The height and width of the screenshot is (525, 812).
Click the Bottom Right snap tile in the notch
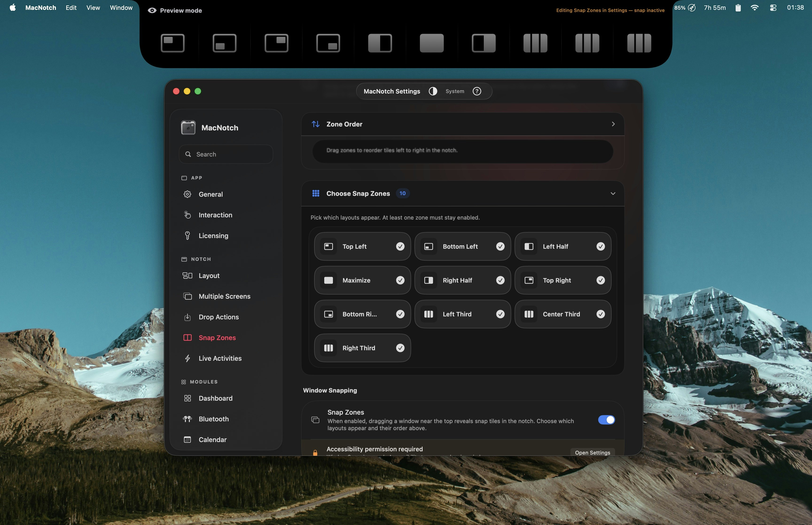pyautogui.click(x=328, y=43)
